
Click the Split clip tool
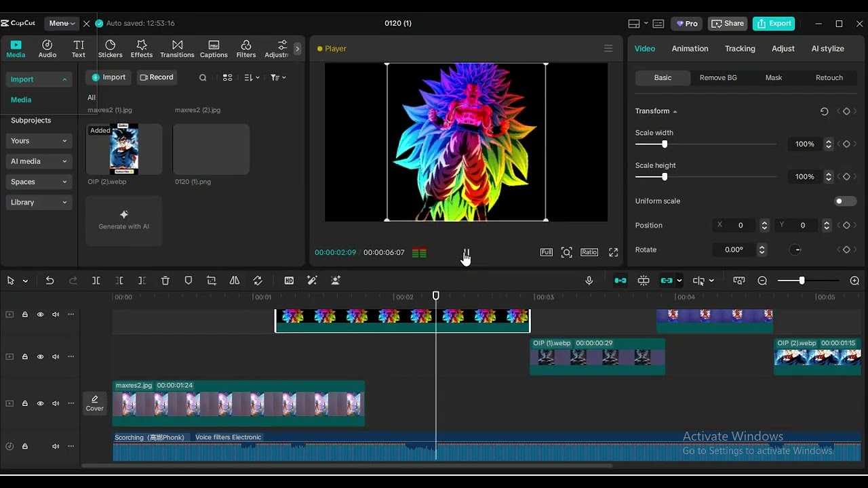pos(96,281)
